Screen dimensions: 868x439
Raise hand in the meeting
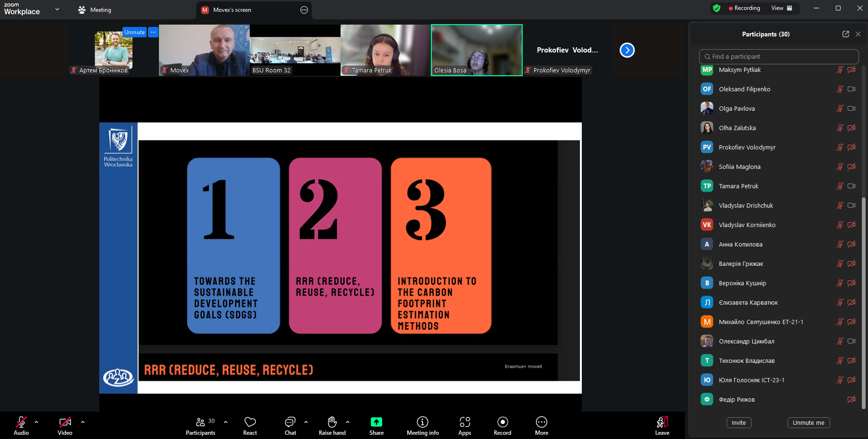click(x=332, y=425)
